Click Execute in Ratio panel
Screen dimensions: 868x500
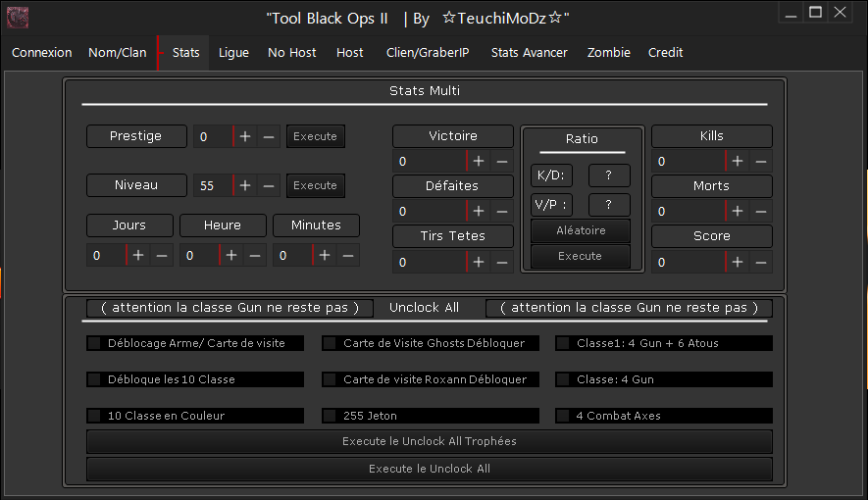pyautogui.click(x=581, y=256)
